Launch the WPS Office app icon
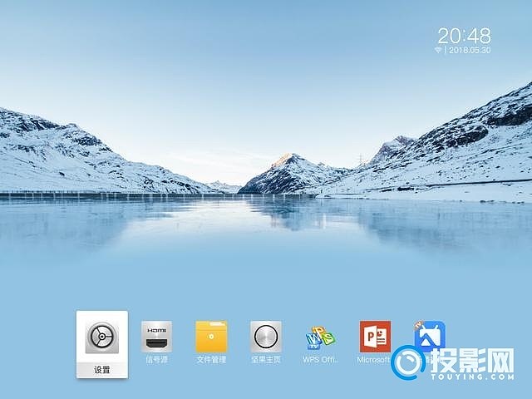 (x=320, y=337)
